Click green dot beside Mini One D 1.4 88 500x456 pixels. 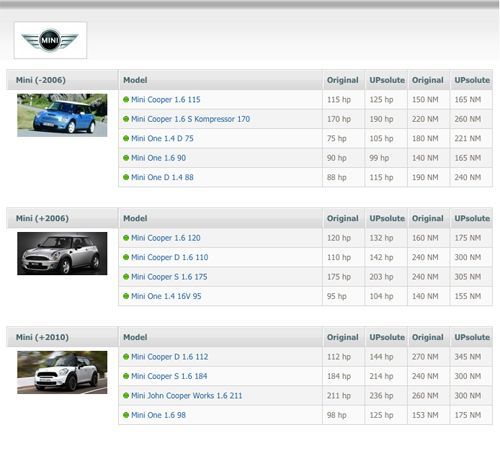[126, 177]
